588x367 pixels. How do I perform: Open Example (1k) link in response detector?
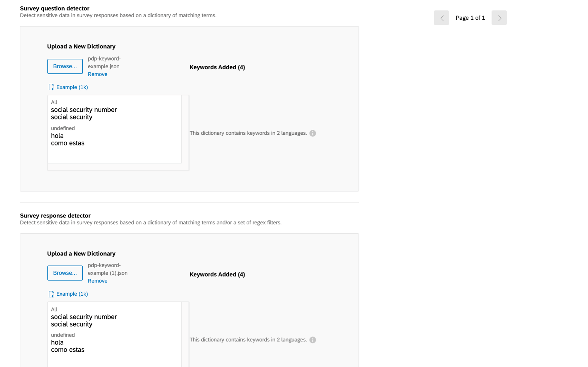(x=72, y=294)
